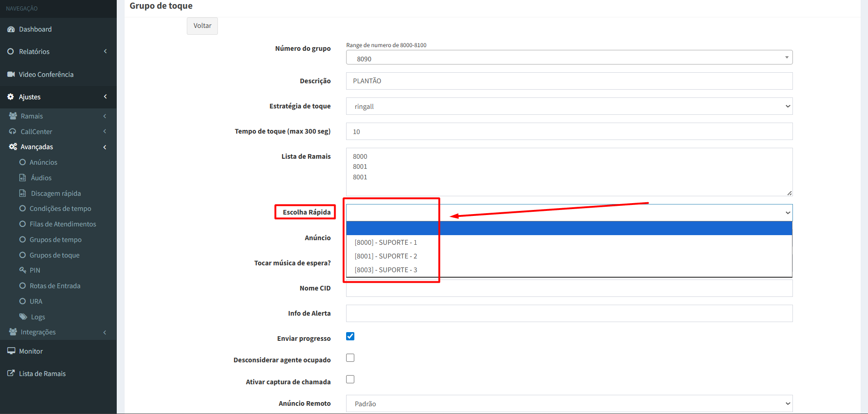Expand the Relatórios sidebar menu
Viewport: 868px width, 414px height.
(34, 51)
